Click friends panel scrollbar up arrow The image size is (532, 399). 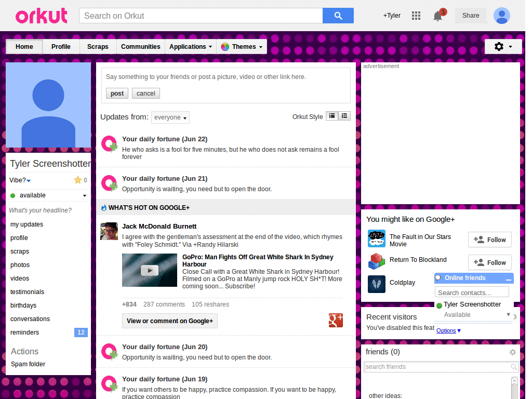tap(514, 380)
